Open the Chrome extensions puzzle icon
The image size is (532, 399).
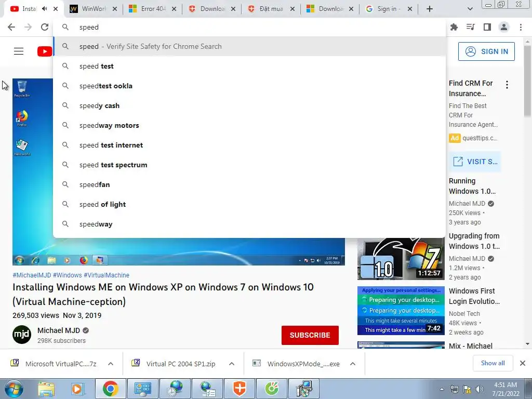tap(454, 27)
